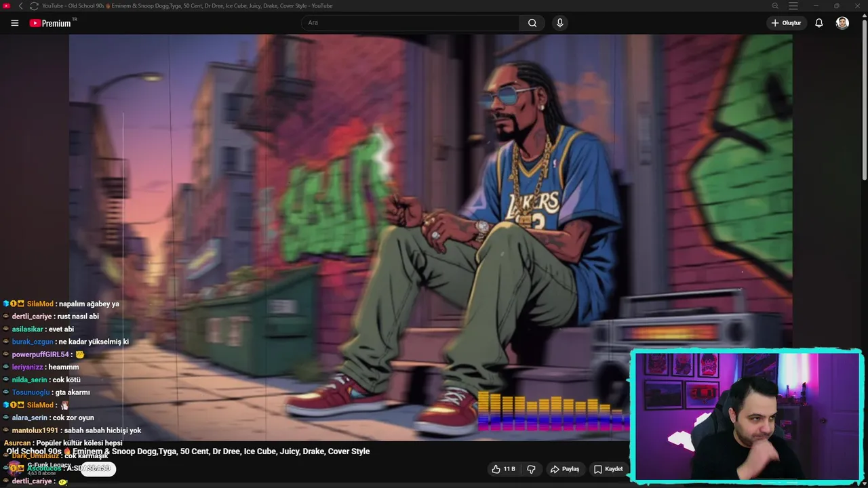Screen dimensions: 868x488
Task: Click the Kaydet save button
Action: tap(608, 469)
